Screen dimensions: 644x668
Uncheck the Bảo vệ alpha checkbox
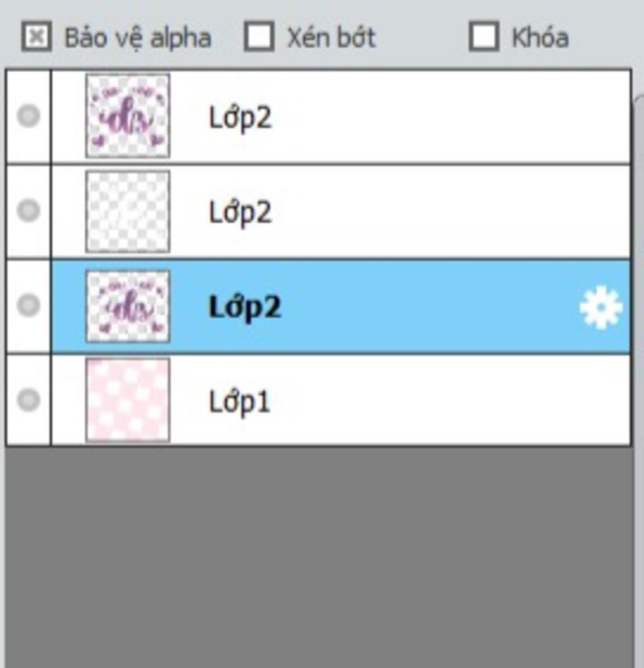(36, 36)
